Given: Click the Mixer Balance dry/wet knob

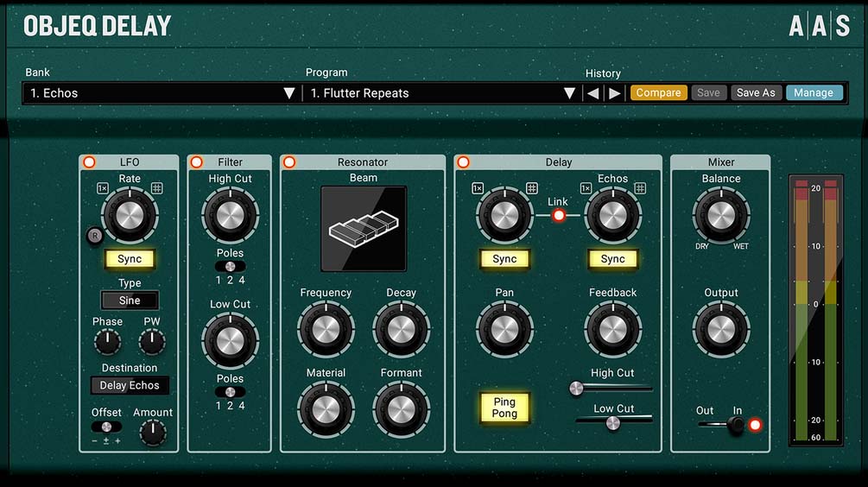Looking at the screenshot, I should [x=721, y=215].
